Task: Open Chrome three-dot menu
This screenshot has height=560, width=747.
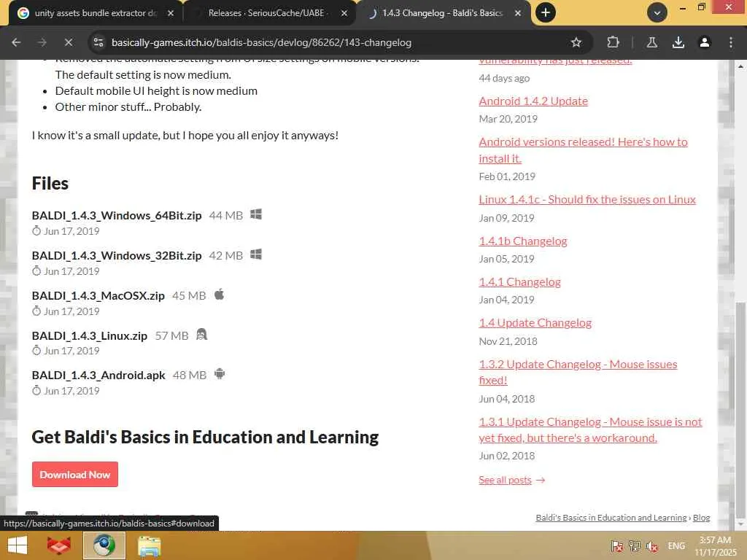Action: [731, 42]
